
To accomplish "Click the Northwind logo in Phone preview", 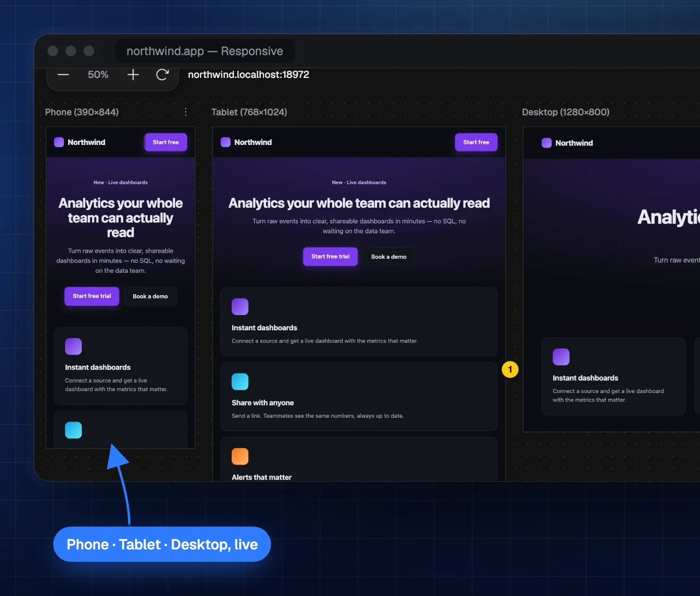I will [x=80, y=142].
